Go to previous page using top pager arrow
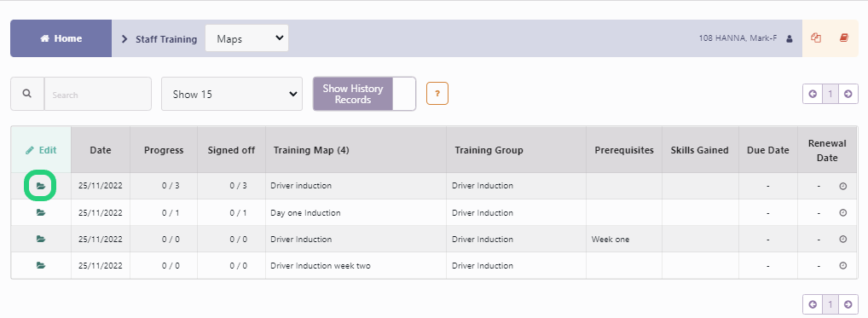 (x=812, y=94)
